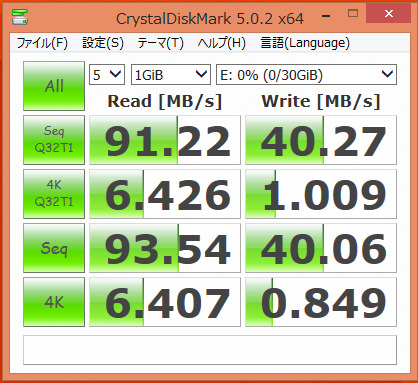Start the 4K benchmark
This screenshot has height=383, width=418.
(54, 302)
